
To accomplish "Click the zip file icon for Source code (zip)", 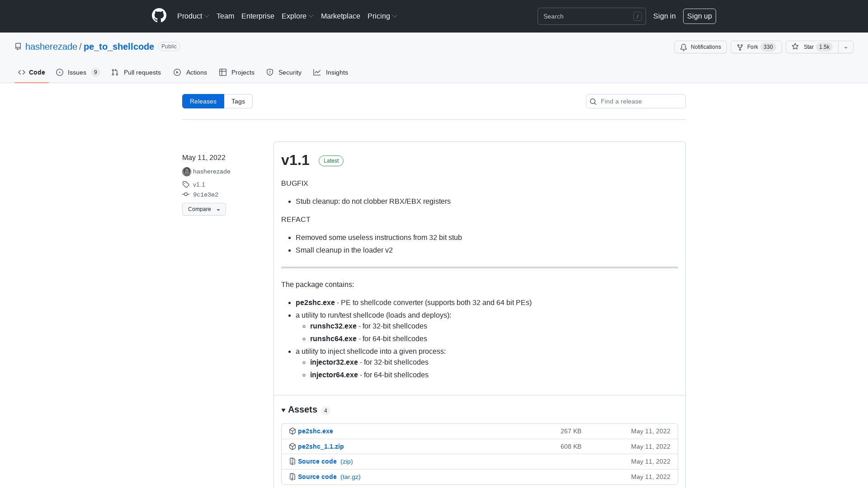I will coord(292,461).
